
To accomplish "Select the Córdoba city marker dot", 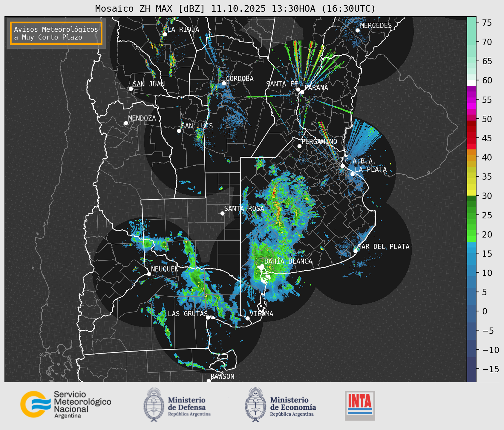I will [224, 83].
